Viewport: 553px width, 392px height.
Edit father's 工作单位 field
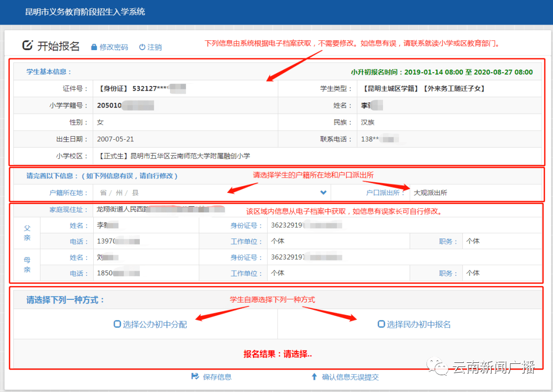point(338,242)
